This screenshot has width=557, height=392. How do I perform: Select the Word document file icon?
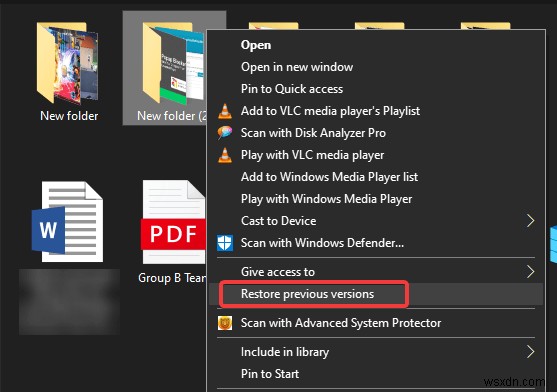[67, 222]
